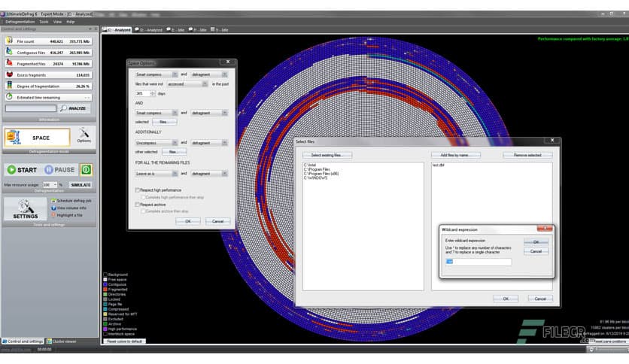
Task: Click the ANALYZE button
Action: 74,108
